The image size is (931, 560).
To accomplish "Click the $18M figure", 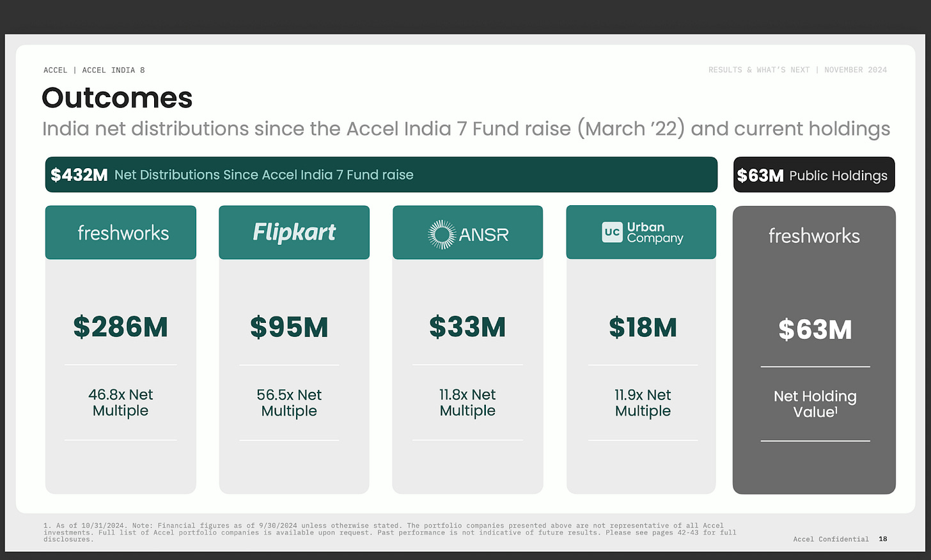I will coord(643,327).
